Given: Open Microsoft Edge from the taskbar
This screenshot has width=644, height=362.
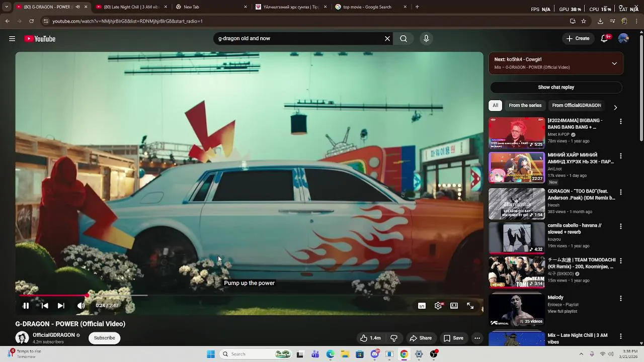Looking at the screenshot, I should 330,354.
